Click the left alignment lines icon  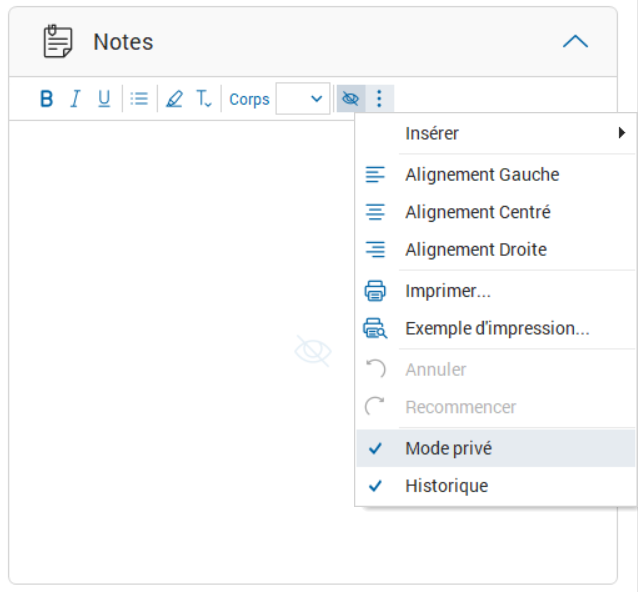pos(375,175)
